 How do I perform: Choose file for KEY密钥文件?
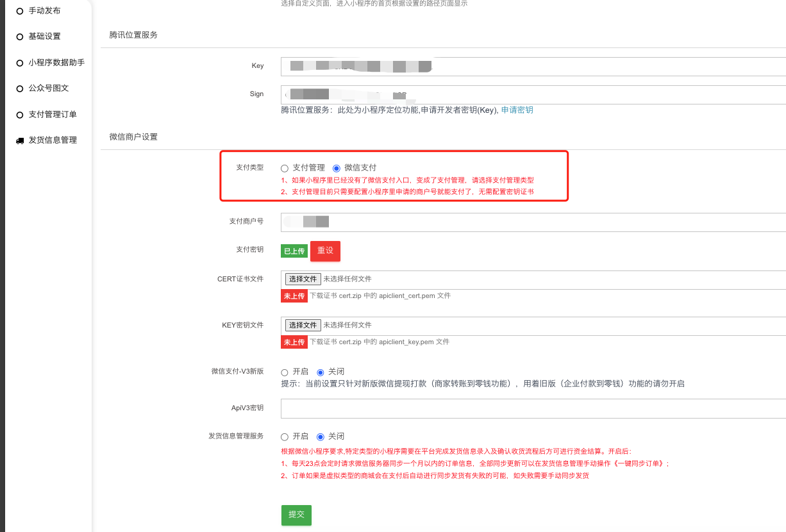pos(303,326)
